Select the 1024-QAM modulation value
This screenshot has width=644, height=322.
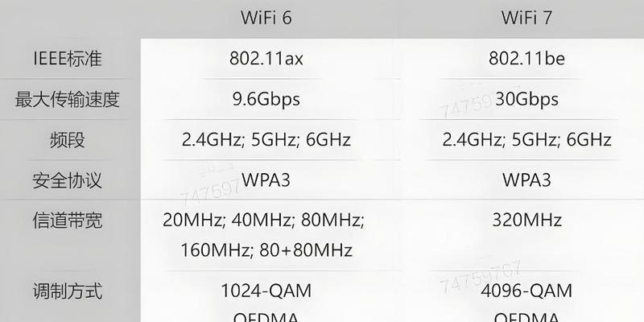point(266,291)
